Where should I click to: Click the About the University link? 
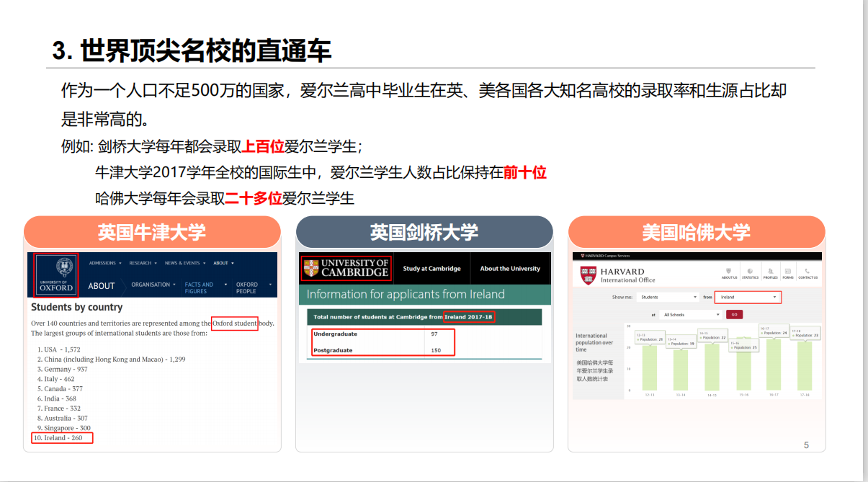(510, 269)
